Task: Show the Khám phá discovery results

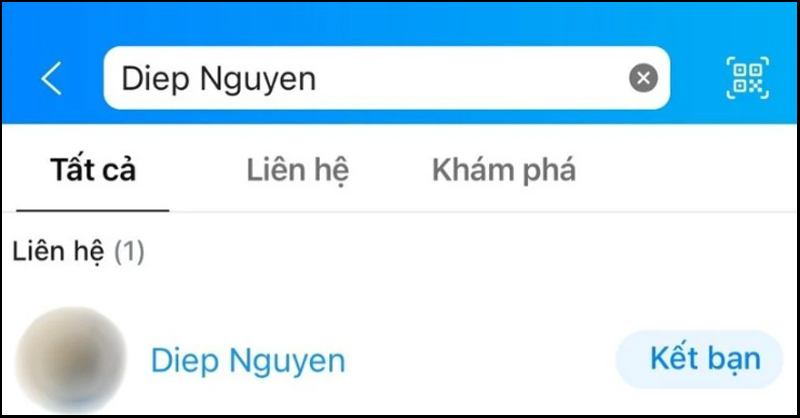Action: pos(504,171)
